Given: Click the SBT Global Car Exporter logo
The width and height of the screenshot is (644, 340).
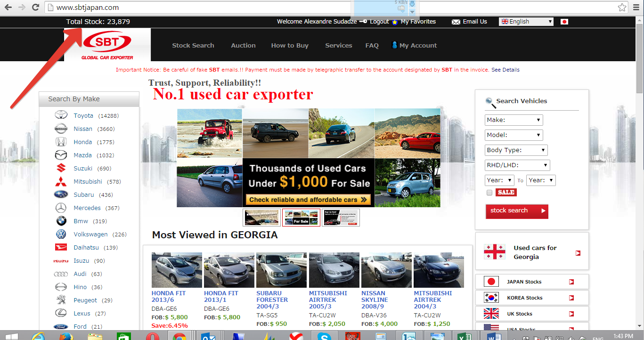Looking at the screenshot, I should pos(107,45).
